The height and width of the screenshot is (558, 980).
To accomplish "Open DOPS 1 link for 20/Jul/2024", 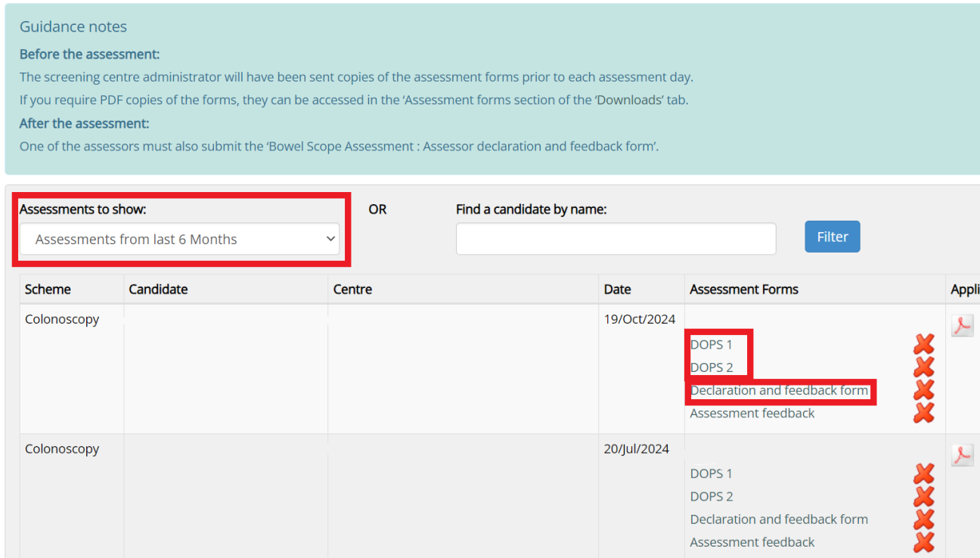I will tap(711, 474).
